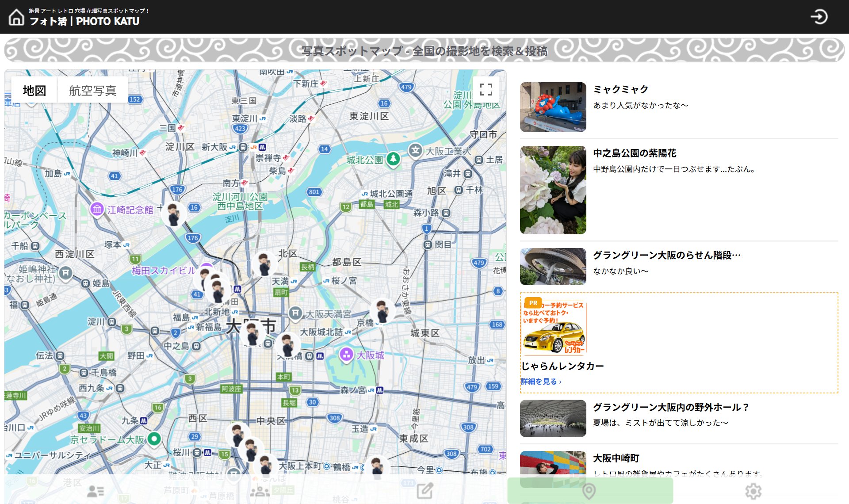Open the profile list icon in bottom bar
Screen dimensions: 849x504
tap(95, 491)
